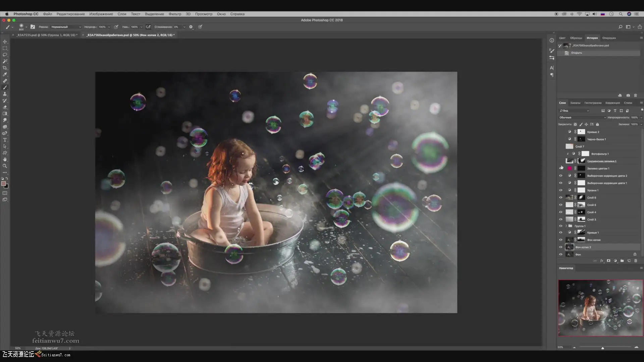Select the Eraser tool
This screenshot has height=362, width=644.
pos(5,107)
